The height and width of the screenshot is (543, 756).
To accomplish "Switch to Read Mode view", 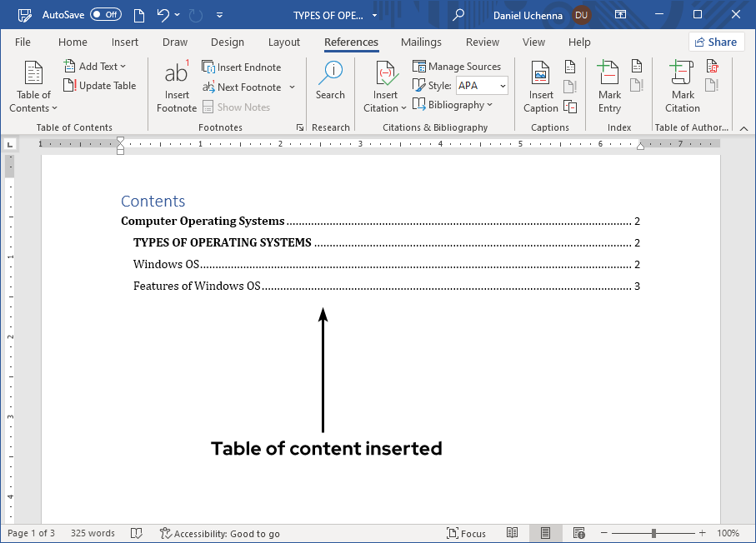I will [512, 532].
